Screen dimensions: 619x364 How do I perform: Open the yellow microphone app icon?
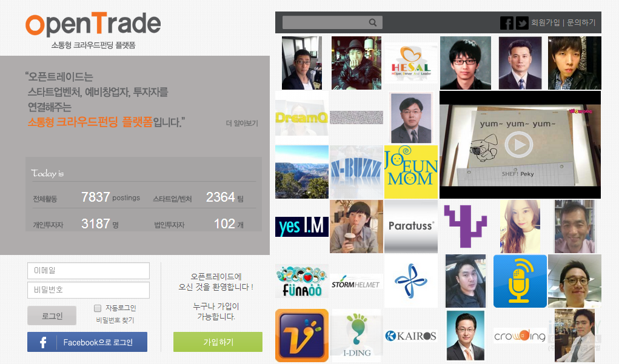[520, 281]
